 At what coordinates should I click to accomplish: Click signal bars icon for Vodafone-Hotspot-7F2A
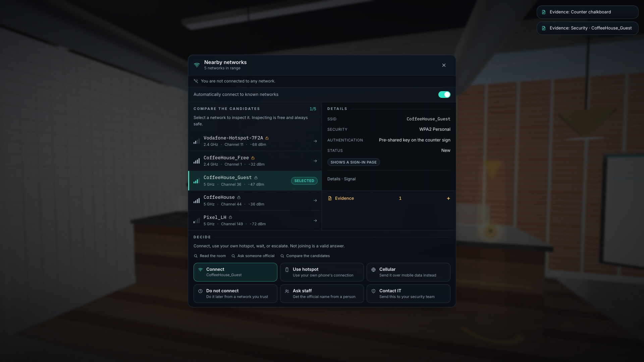click(x=197, y=141)
